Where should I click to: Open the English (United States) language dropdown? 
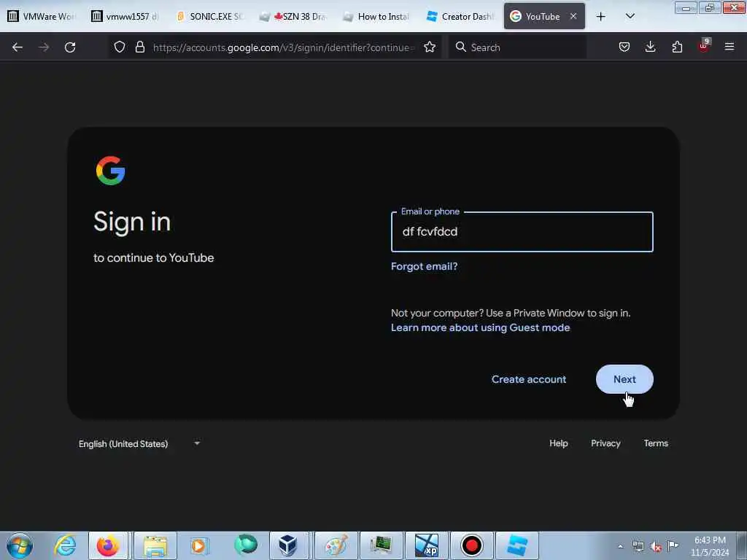tap(139, 444)
